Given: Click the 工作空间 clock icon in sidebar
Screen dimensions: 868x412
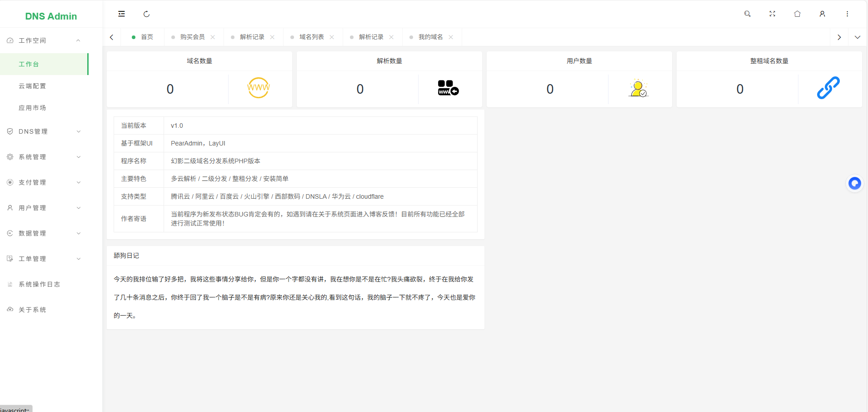Looking at the screenshot, I should click(10, 40).
